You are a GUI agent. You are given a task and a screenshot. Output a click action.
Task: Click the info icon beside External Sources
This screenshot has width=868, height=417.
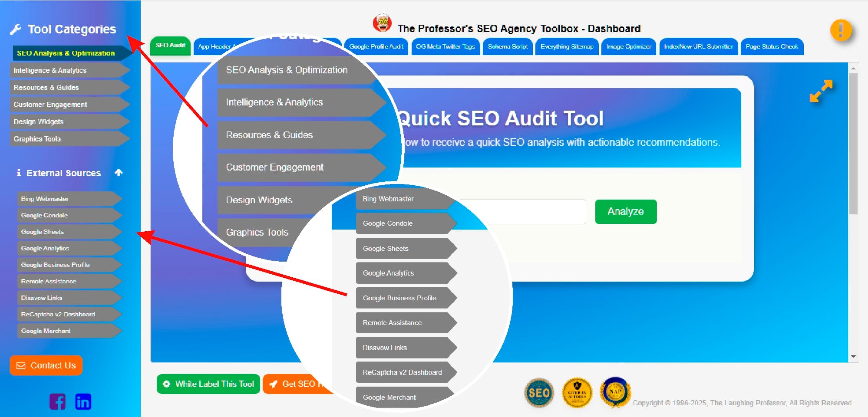19,173
